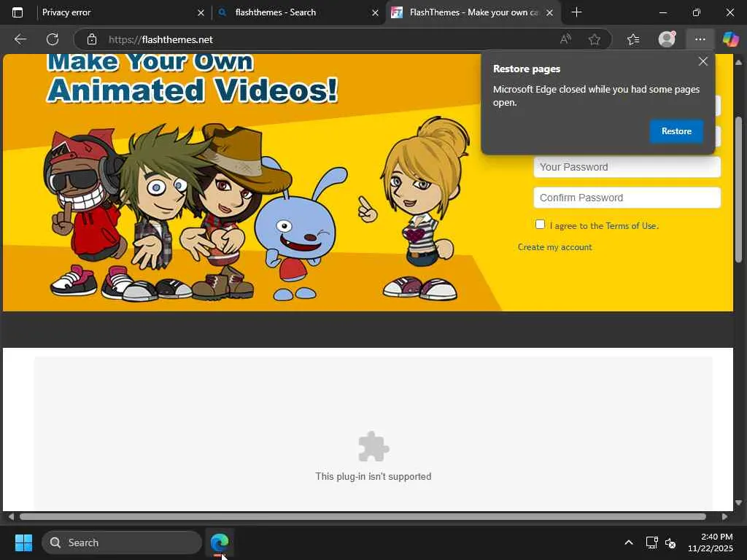Close the Privacy error tab

click(x=201, y=13)
